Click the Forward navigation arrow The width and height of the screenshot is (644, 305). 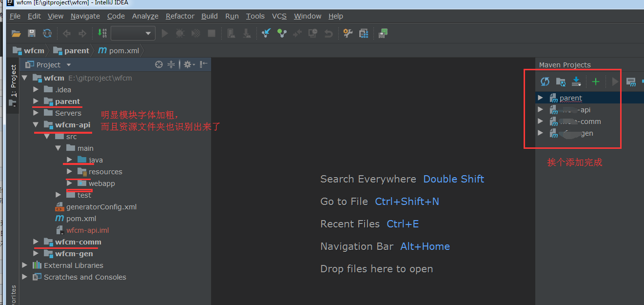(82, 34)
